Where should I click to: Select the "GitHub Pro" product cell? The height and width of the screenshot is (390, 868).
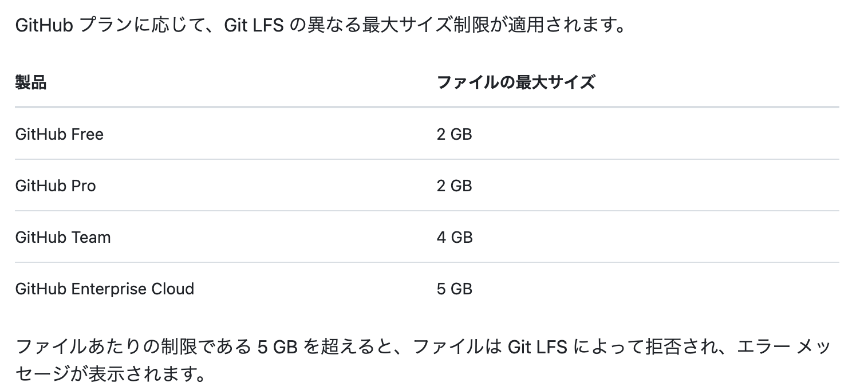56,186
